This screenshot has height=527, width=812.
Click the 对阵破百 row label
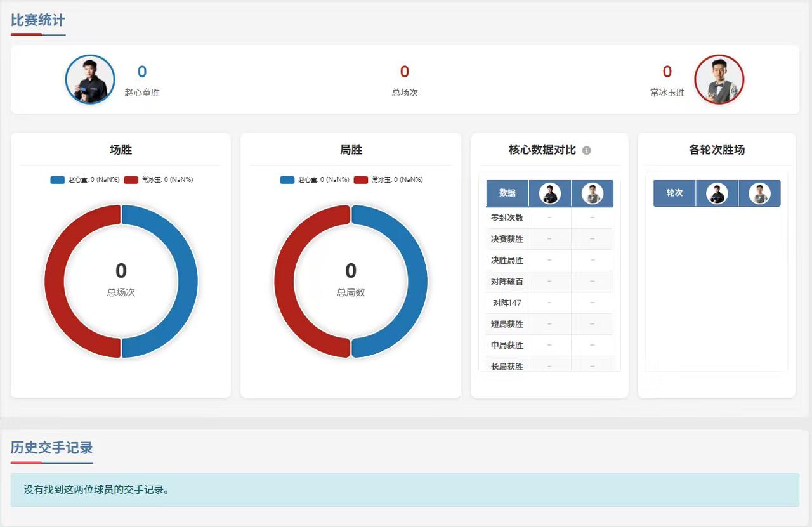click(x=507, y=282)
